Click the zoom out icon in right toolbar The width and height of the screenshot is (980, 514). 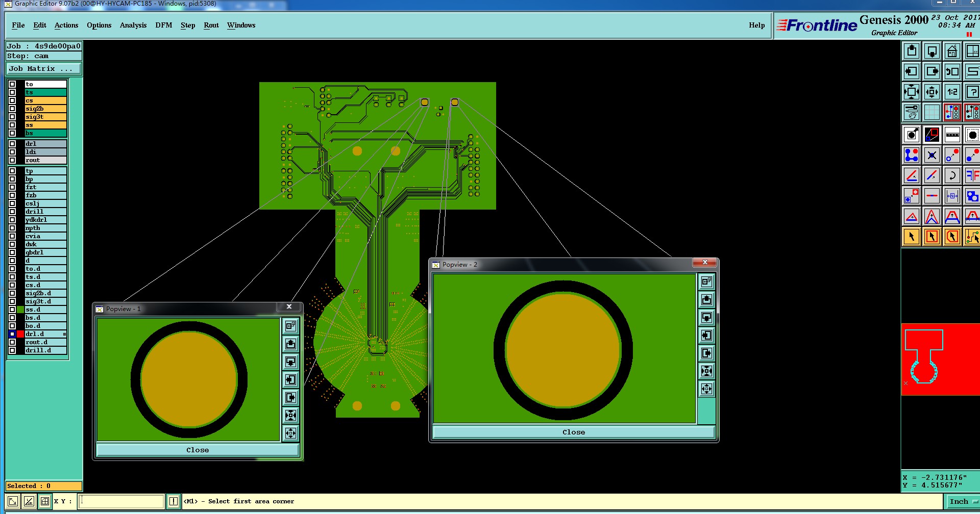pyautogui.click(x=932, y=92)
